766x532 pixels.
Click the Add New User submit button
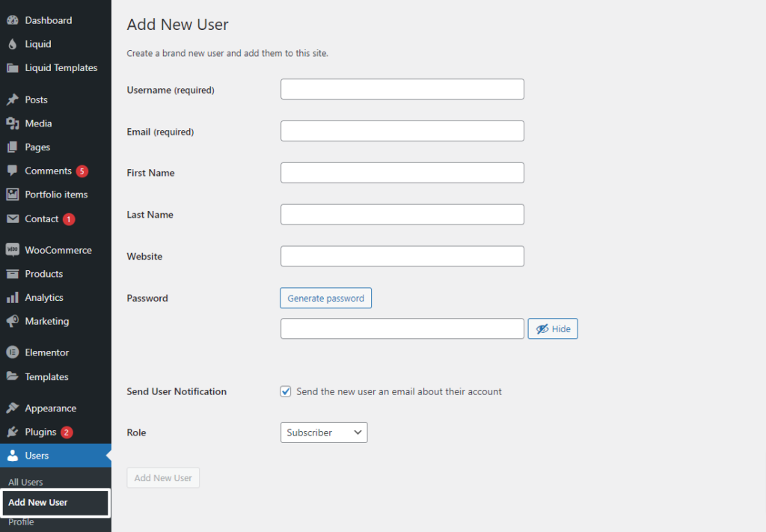pyautogui.click(x=163, y=478)
